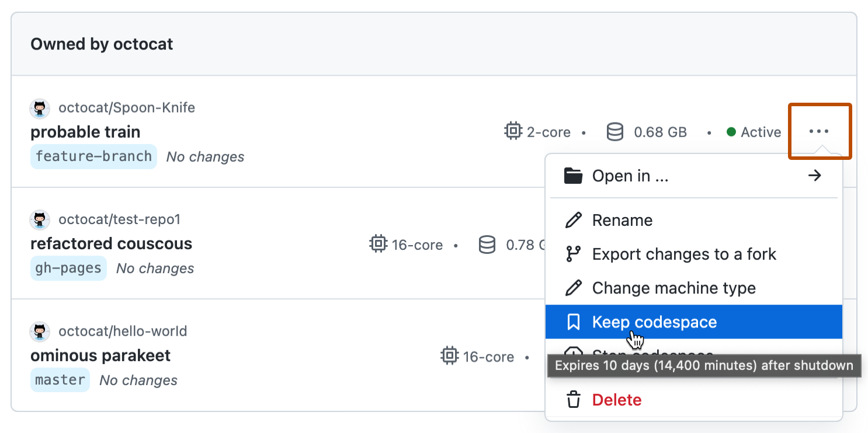The height and width of the screenshot is (433, 868).
Task: Click the fork icon beside Export changes
Action: coord(574,254)
